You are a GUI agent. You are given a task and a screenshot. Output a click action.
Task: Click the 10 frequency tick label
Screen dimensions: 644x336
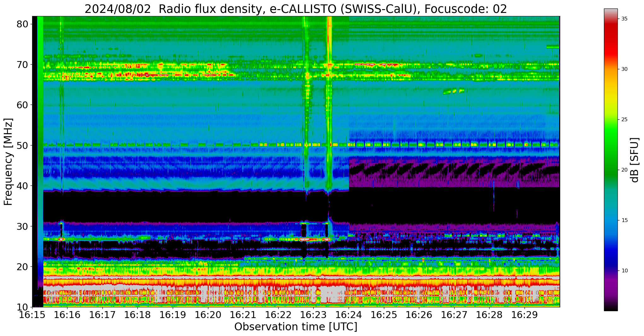pyautogui.click(x=23, y=307)
